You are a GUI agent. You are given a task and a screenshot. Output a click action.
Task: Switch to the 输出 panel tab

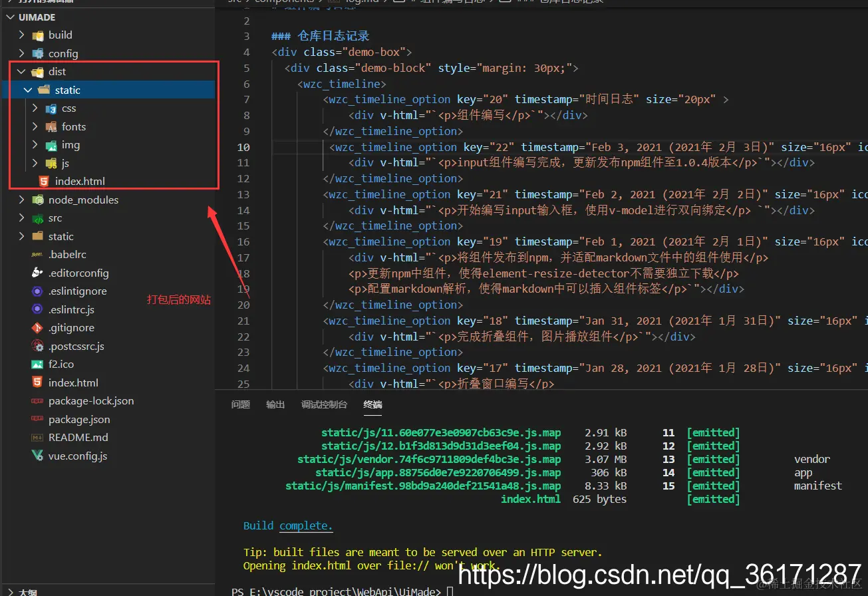[x=275, y=404]
